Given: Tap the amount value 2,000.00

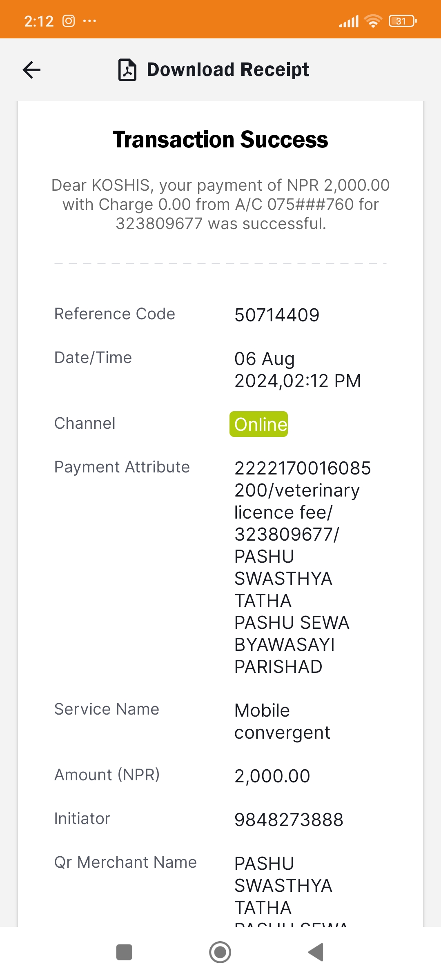Looking at the screenshot, I should pyautogui.click(x=272, y=776).
